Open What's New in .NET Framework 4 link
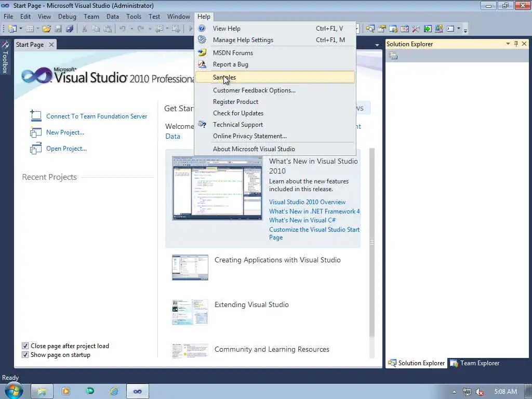The width and height of the screenshot is (532, 399). [x=314, y=211]
